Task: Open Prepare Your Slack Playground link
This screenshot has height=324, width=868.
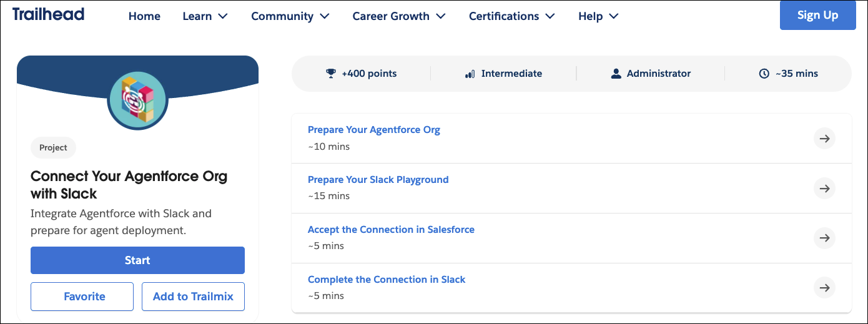Action: click(378, 180)
